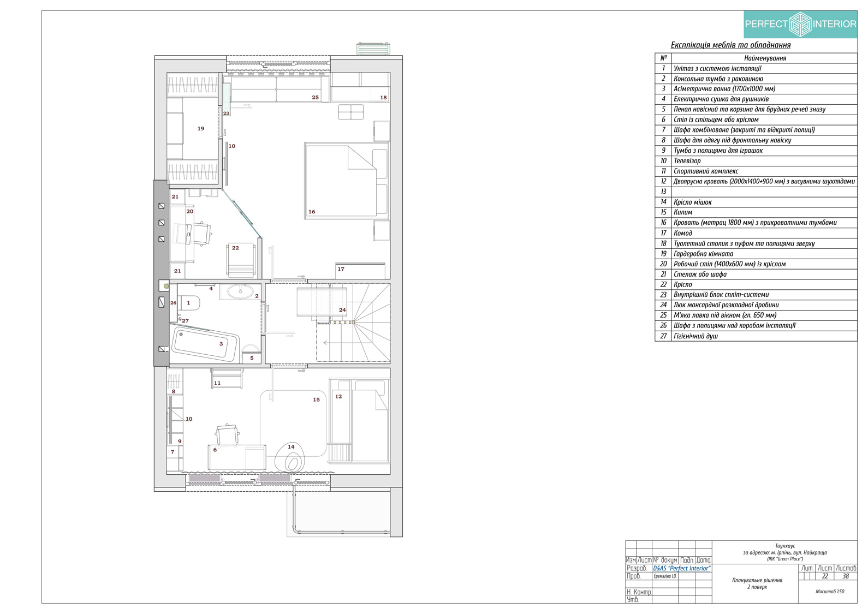Click the Perfect Interior logo emblem
This screenshot has width=868, height=614.
(800, 24)
